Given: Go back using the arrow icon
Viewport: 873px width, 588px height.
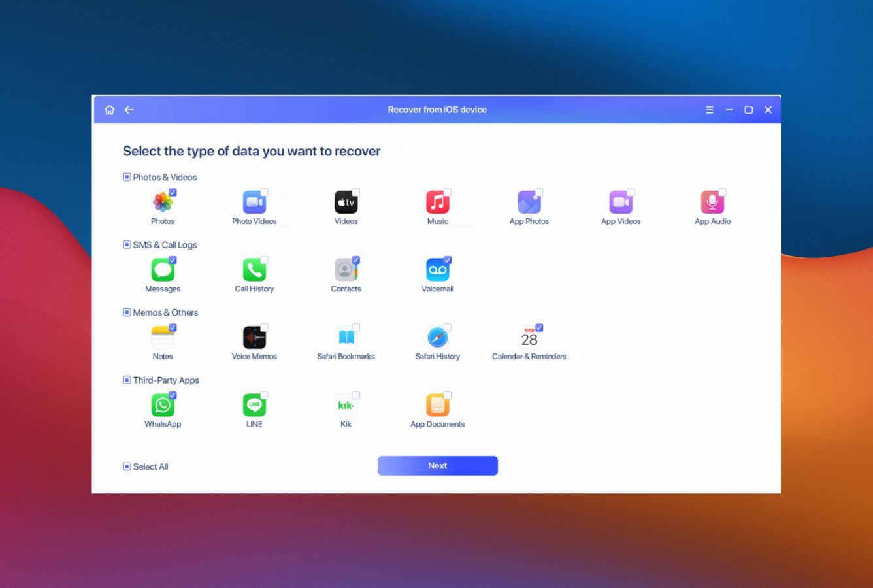Looking at the screenshot, I should [x=129, y=110].
